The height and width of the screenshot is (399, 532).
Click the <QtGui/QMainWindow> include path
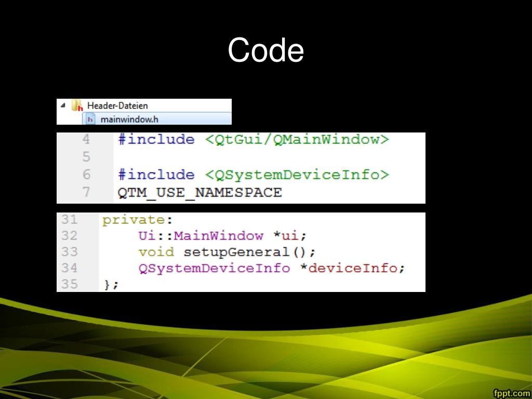297,140
